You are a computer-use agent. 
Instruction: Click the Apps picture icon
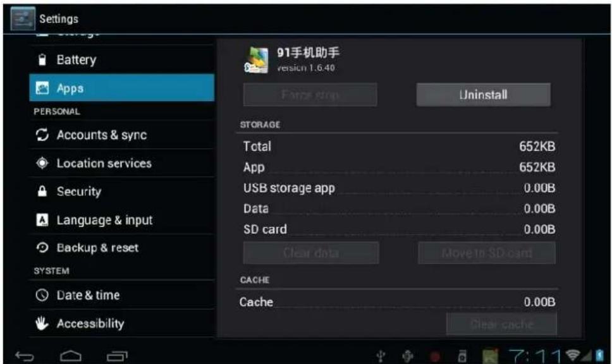coord(42,88)
